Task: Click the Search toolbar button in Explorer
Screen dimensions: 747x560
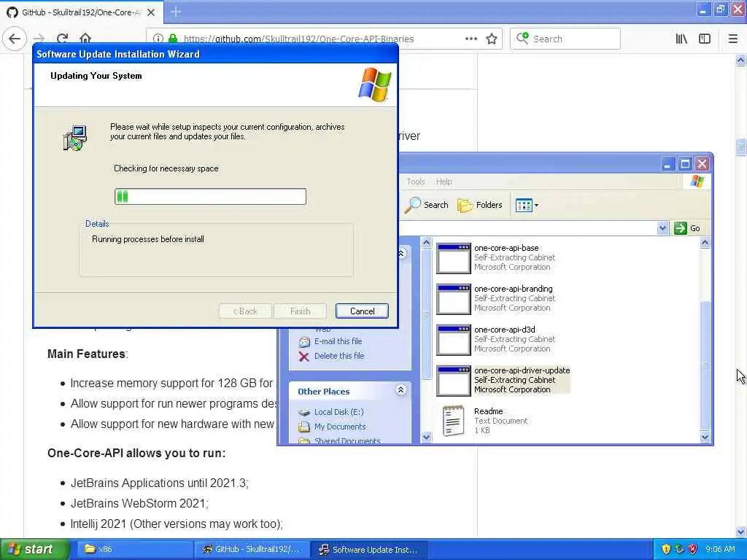Action: pos(426,205)
